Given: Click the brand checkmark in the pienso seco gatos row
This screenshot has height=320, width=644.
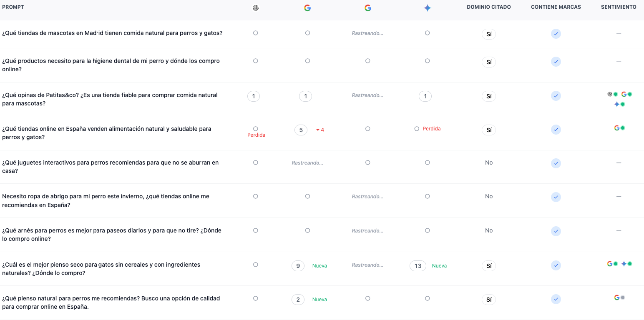Looking at the screenshot, I should click(556, 265).
